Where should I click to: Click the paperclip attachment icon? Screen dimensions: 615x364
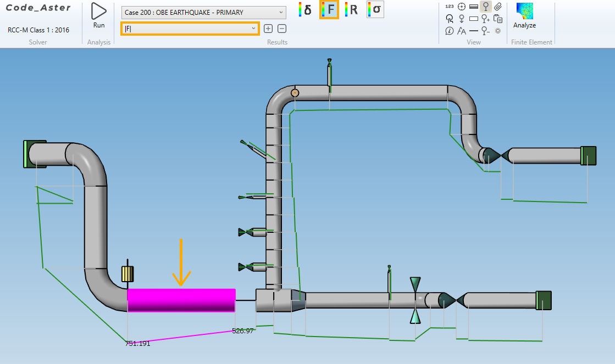click(498, 7)
